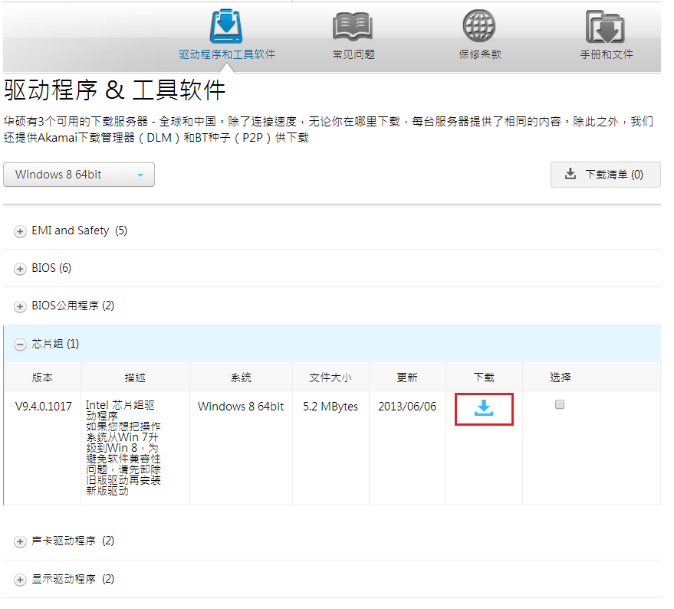The height and width of the screenshot is (609, 674).
Task: Open the 常见问题 book icon
Action: point(352,26)
